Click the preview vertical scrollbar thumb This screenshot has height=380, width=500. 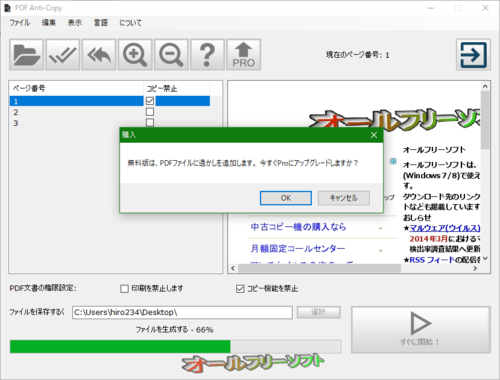click(485, 120)
